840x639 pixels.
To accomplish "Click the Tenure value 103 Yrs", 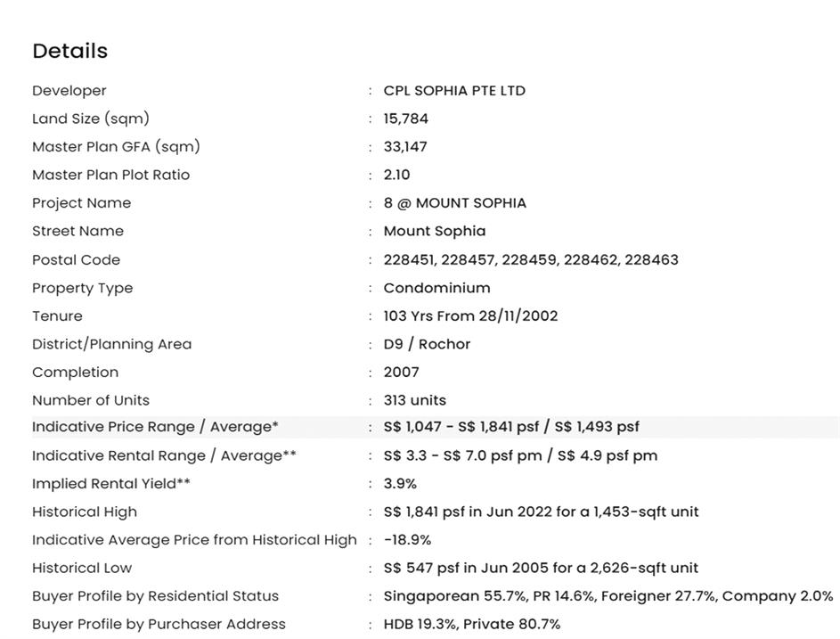I will 470,316.
